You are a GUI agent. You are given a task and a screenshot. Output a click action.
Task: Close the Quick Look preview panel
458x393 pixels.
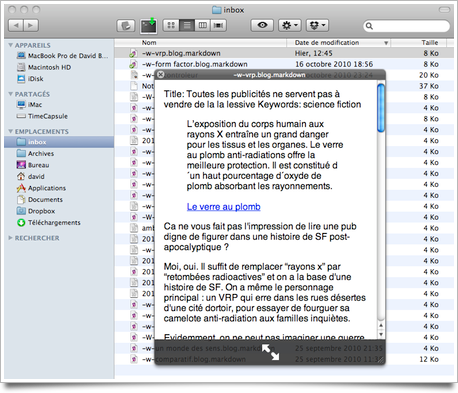point(160,75)
